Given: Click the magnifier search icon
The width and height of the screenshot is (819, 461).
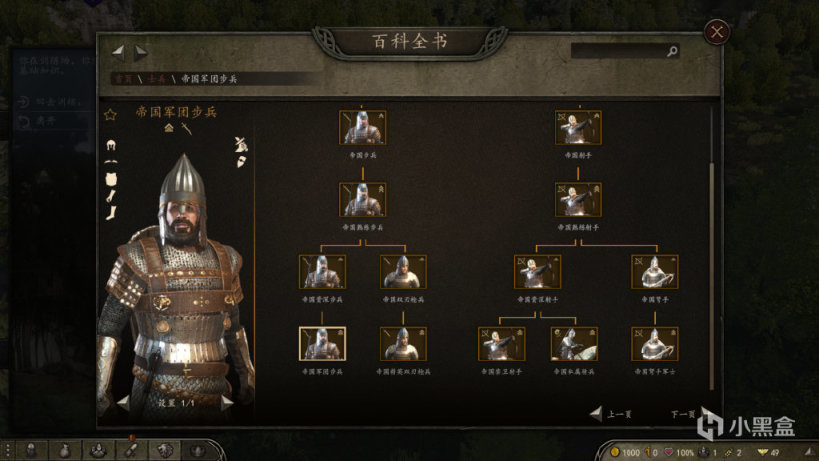Looking at the screenshot, I should (x=672, y=51).
